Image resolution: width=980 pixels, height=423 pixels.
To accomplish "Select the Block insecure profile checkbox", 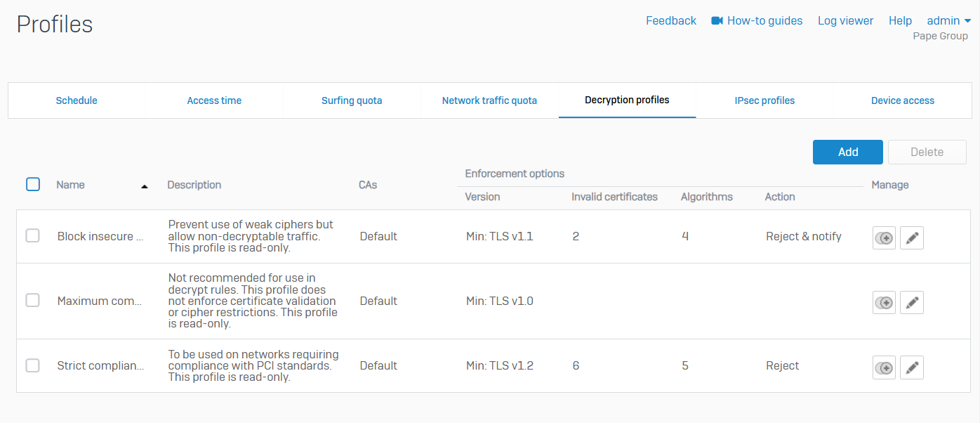I will tap(33, 236).
